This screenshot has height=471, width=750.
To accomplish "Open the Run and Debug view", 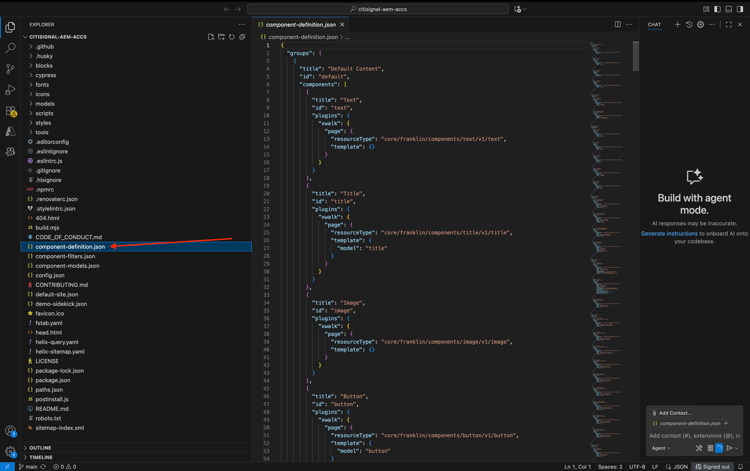I will (11, 90).
